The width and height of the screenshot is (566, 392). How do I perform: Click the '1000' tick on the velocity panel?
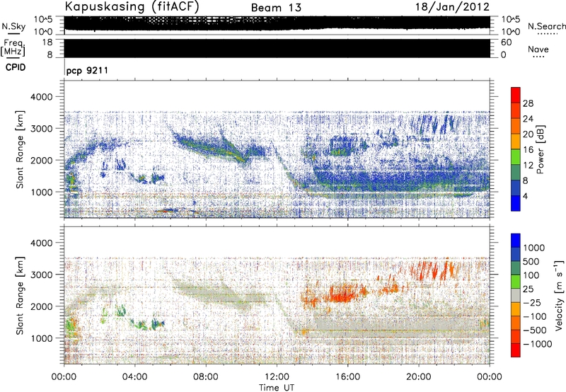point(43,338)
